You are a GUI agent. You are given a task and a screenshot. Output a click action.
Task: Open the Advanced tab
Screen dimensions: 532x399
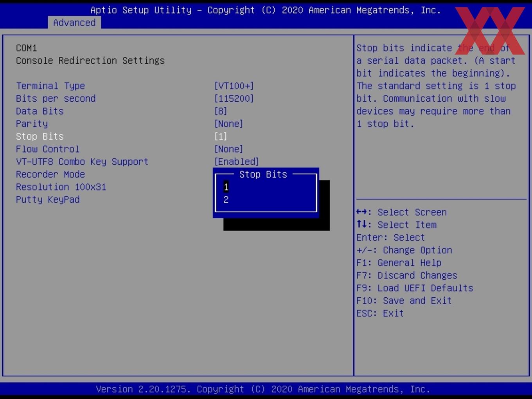(x=74, y=23)
